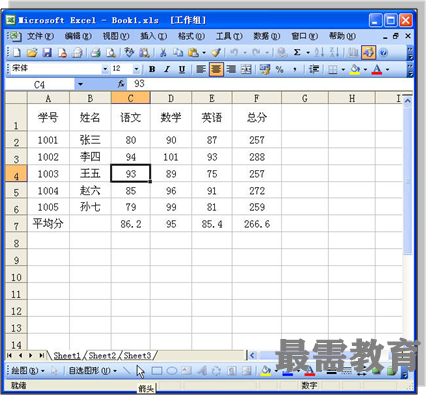Insert Clip Art from Drawing toolbar
Image resolution: width=427 pixels, height=395 pixels.
click(x=232, y=371)
